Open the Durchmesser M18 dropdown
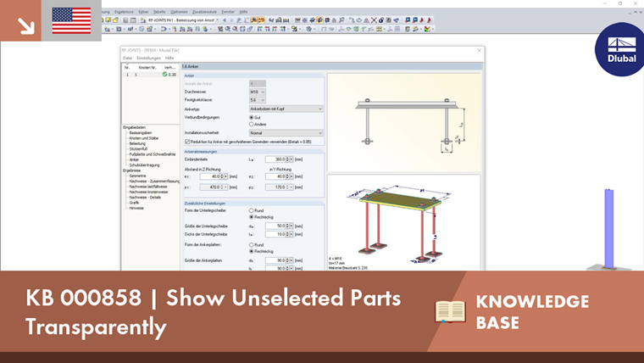 (x=258, y=92)
